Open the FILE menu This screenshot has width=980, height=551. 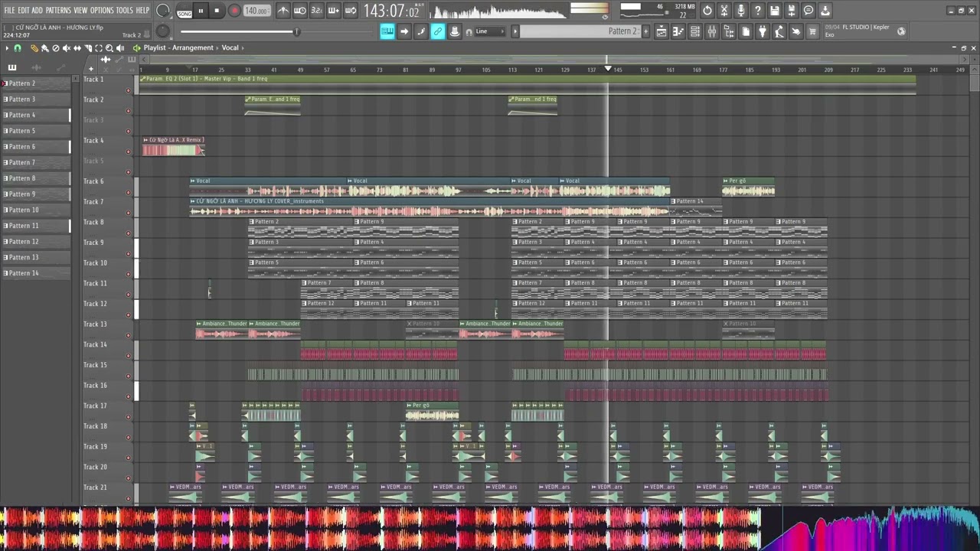pyautogui.click(x=9, y=10)
